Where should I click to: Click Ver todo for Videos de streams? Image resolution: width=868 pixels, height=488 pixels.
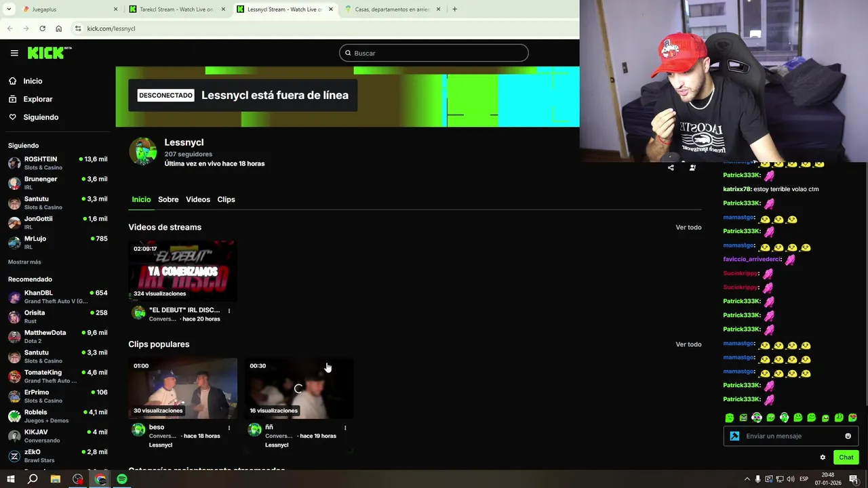[688, 227]
